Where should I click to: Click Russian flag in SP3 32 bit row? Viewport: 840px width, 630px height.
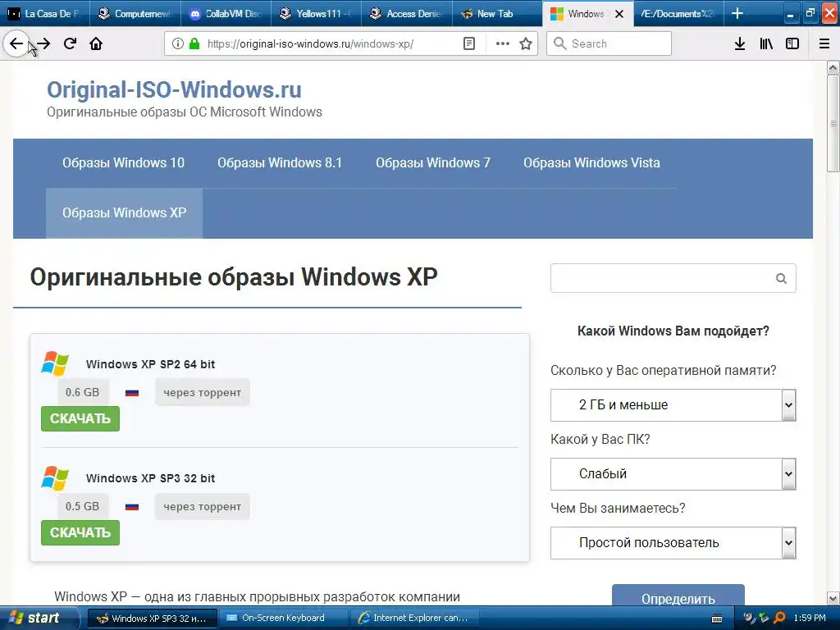point(132,507)
